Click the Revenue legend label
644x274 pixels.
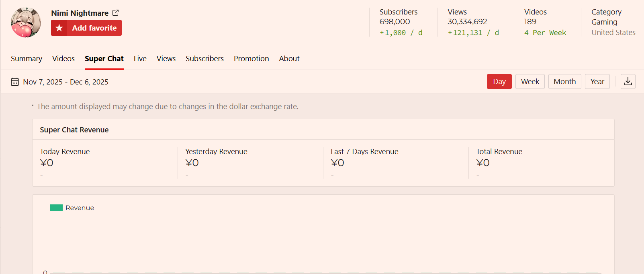(80, 208)
